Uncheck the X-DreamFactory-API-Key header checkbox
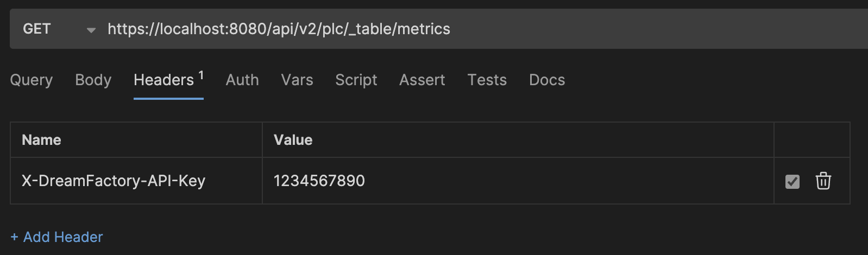 tap(792, 181)
